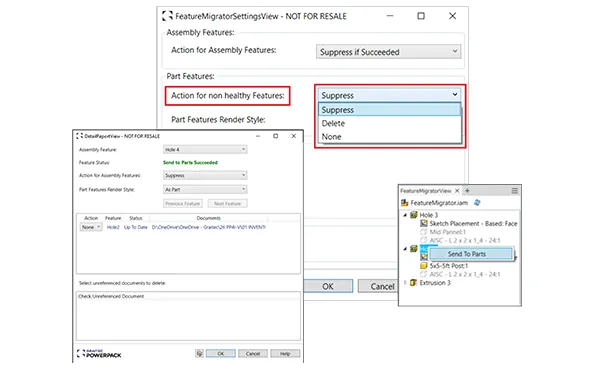Close the FeatureMigratorSettingsView window
Image resolution: width=610 pixels, height=370 pixels.
click(x=452, y=16)
